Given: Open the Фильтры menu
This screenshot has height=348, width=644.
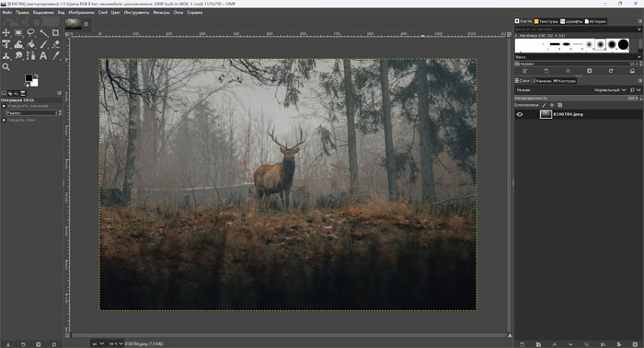Looking at the screenshot, I should tap(161, 12).
